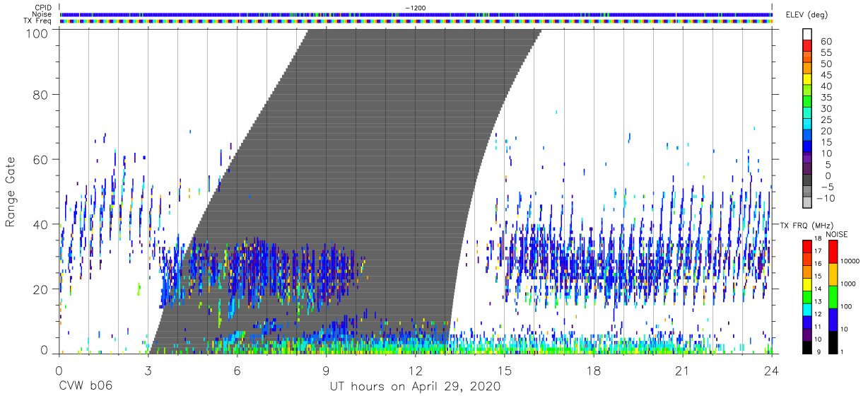Click the 18 hour tick on time axis
The image size is (868, 401).
point(593,371)
